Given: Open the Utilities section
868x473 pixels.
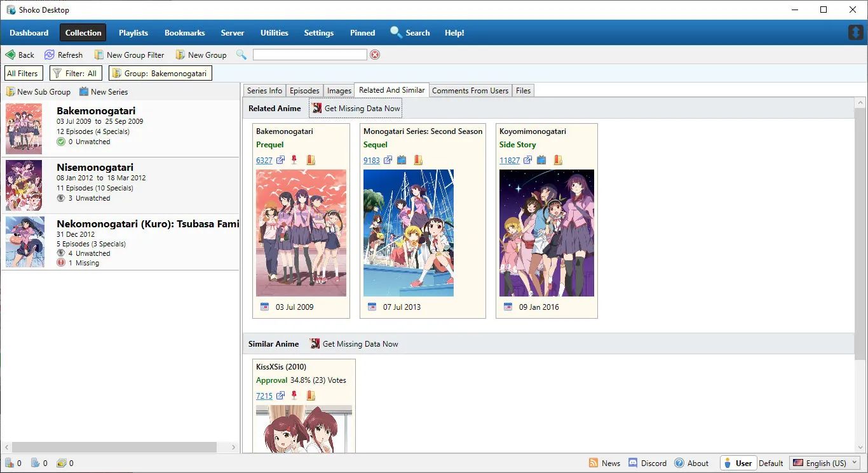Looking at the screenshot, I should tap(275, 32).
